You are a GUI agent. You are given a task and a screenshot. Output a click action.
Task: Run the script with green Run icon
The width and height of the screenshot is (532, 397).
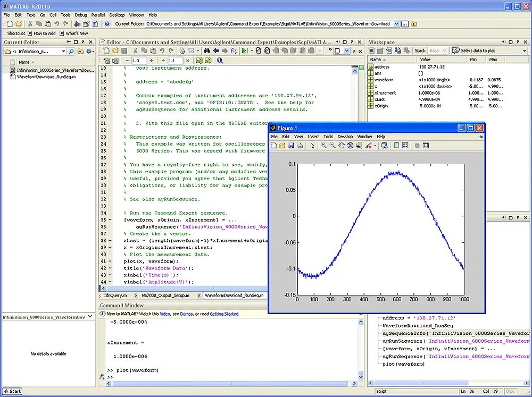pyautogui.click(x=244, y=51)
